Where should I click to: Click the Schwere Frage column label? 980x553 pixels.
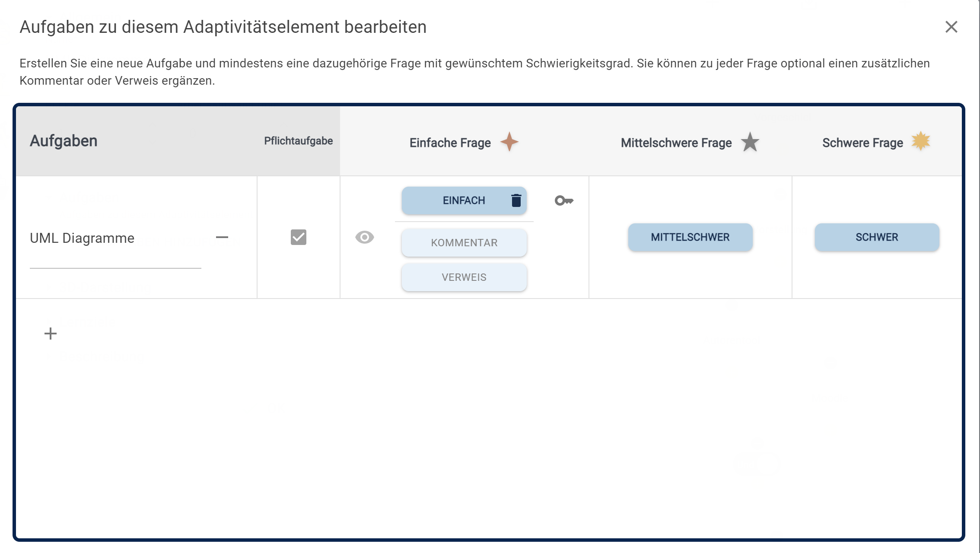pos(862,143)
